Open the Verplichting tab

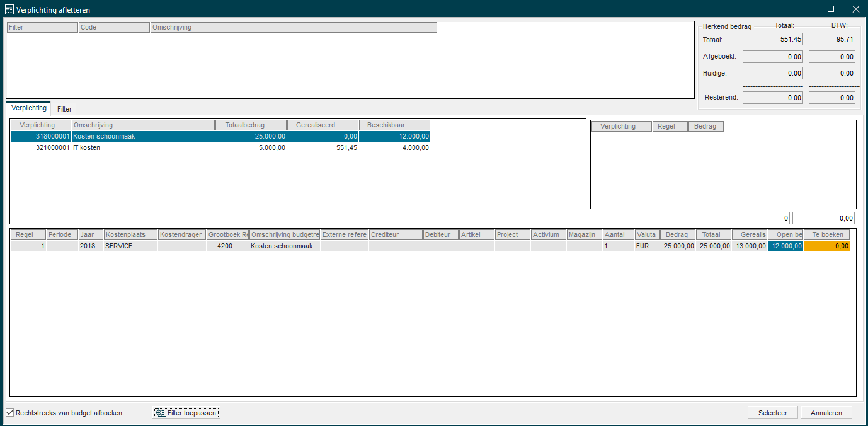point(28,108)
